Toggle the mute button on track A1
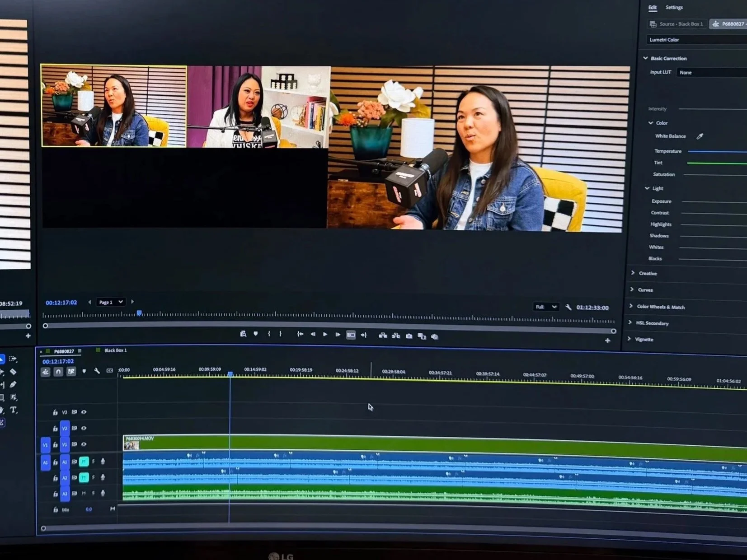The width and height of the screenshot is (747, 560). coord(84,462)
